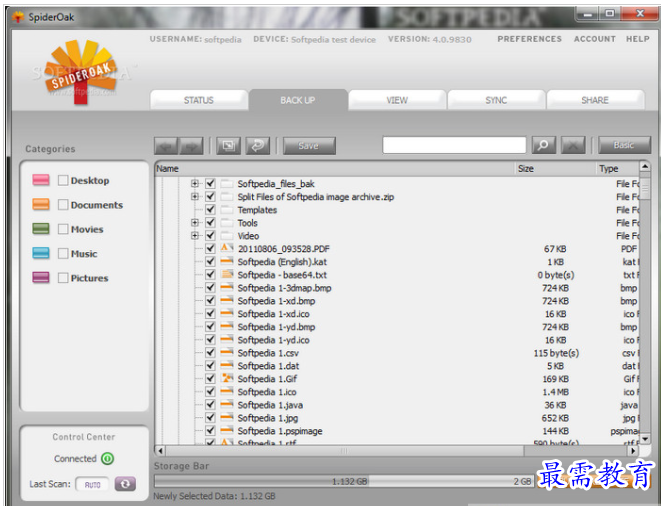Click the Storage Bar usage indicator
Viewport: 661px width, 506px height.
[340, 481]
